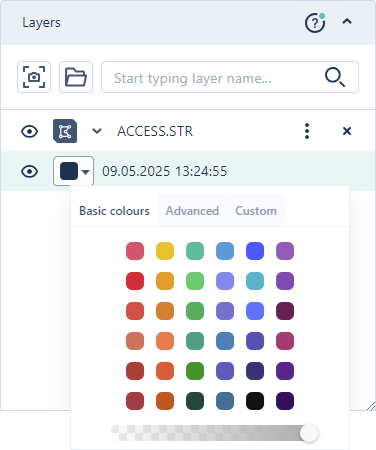
Task: Open the Layers help icon
Action: [315, 23]
